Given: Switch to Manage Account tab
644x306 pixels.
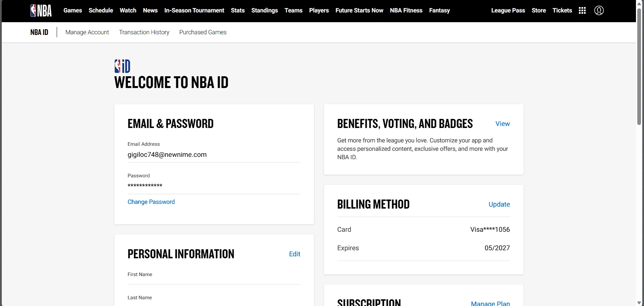Looking at the screenshot, I should tap(87, 32).
